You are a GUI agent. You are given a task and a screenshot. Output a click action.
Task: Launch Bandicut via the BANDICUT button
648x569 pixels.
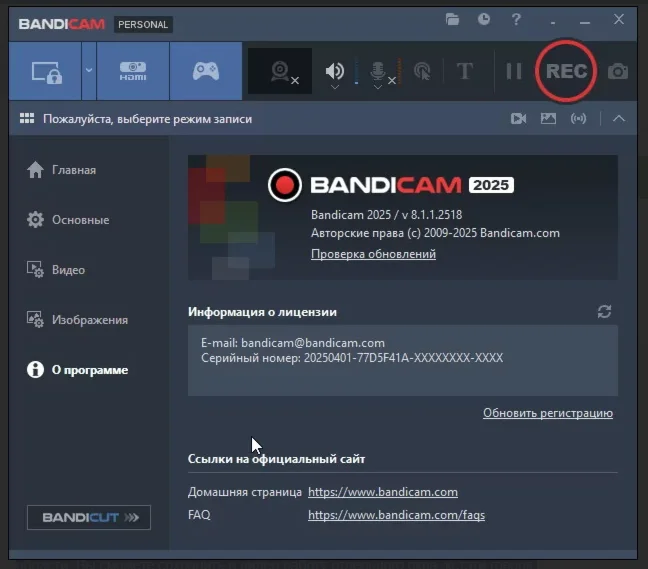[89, 517]
